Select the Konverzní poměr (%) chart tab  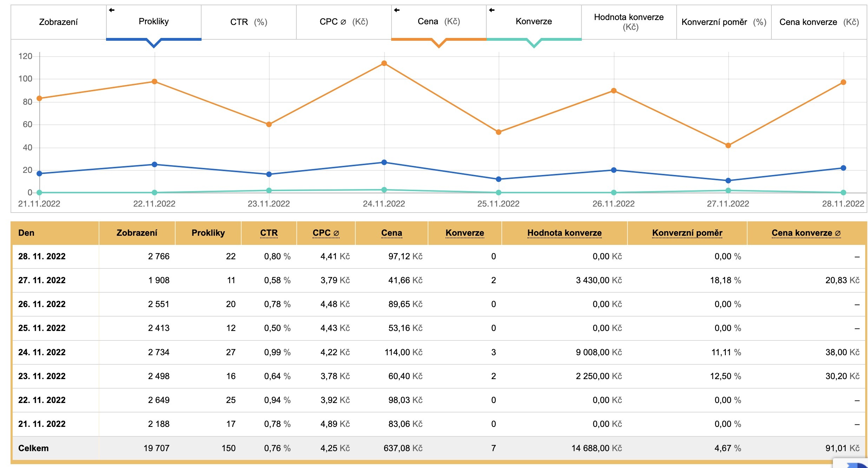click(724, 22)
